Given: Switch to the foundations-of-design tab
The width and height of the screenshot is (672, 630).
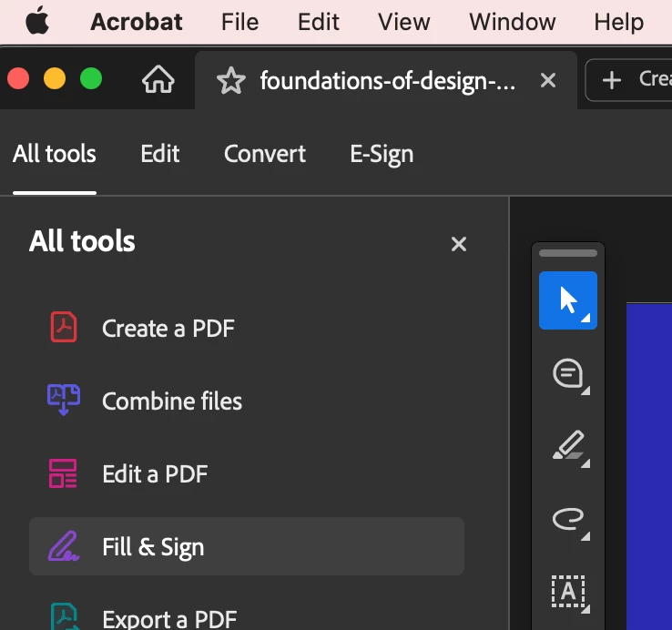Looking at the screenshot, I should 386,81.
